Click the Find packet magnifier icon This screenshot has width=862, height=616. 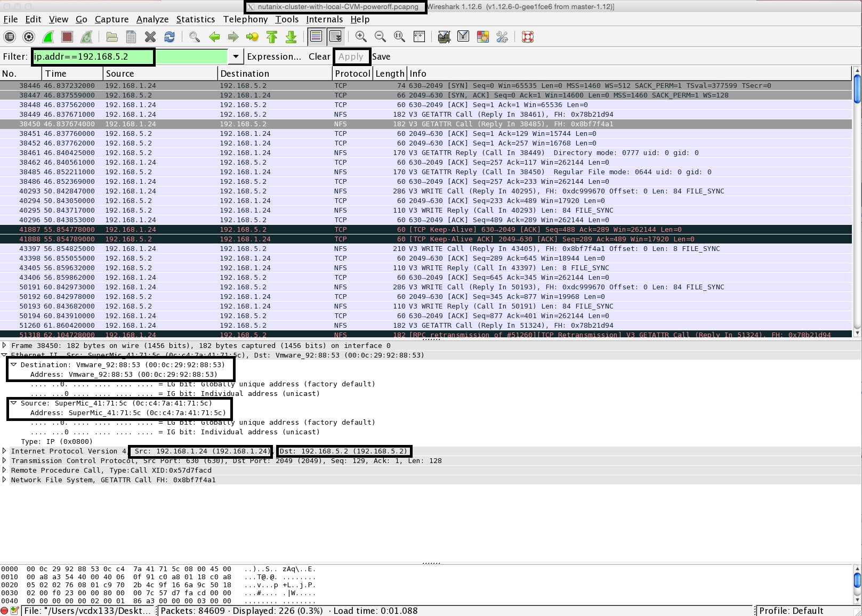pyautogui.click(x=195, y=37)
